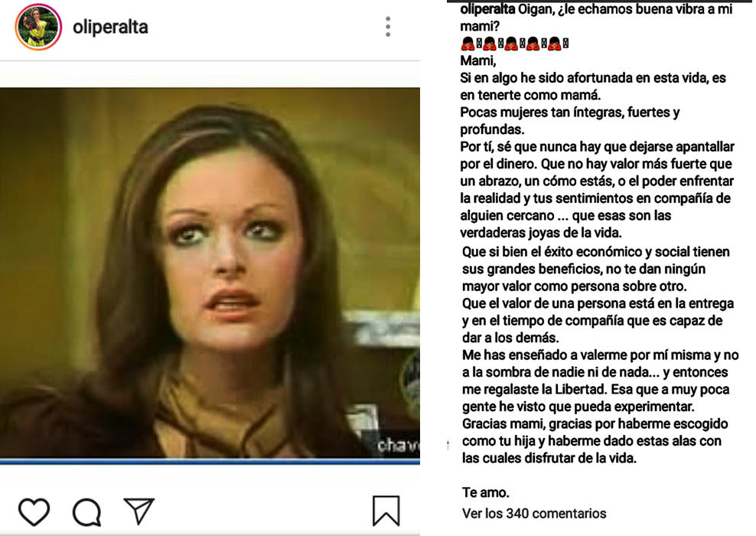Viewport: 756px width, 536px height.
Task: Click the caption line 'Pocas mujeres tan íntegras'
Action: [570, 113]
